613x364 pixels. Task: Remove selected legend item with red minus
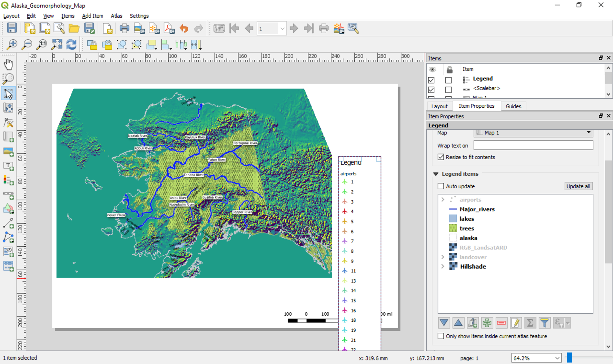[x=501, y=323]
